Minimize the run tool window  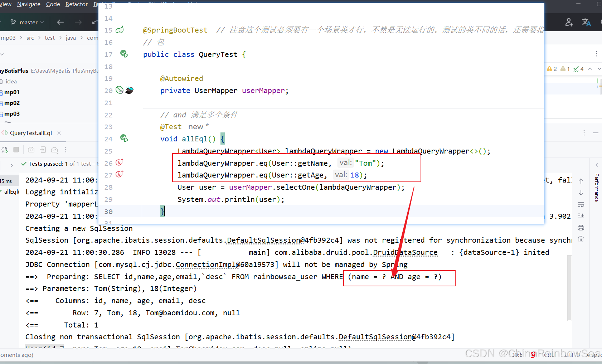[x=596, y=133]
